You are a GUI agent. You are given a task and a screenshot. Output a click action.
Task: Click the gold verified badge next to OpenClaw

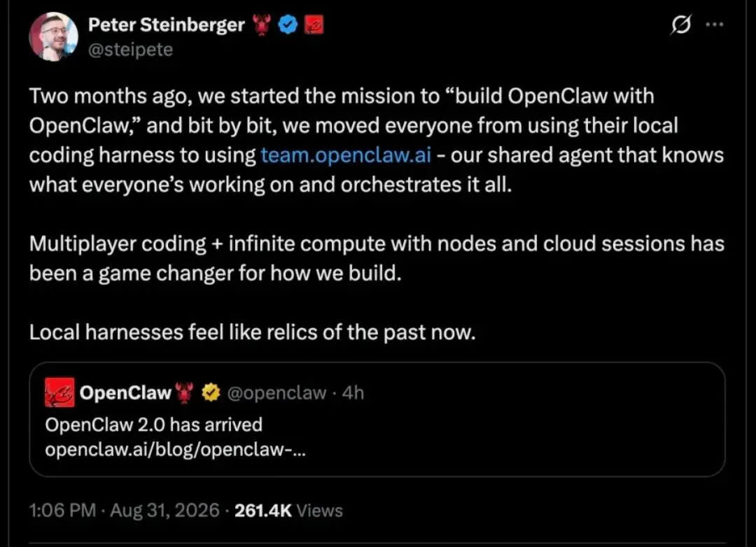pyautogui.click(x=211, y=392)
